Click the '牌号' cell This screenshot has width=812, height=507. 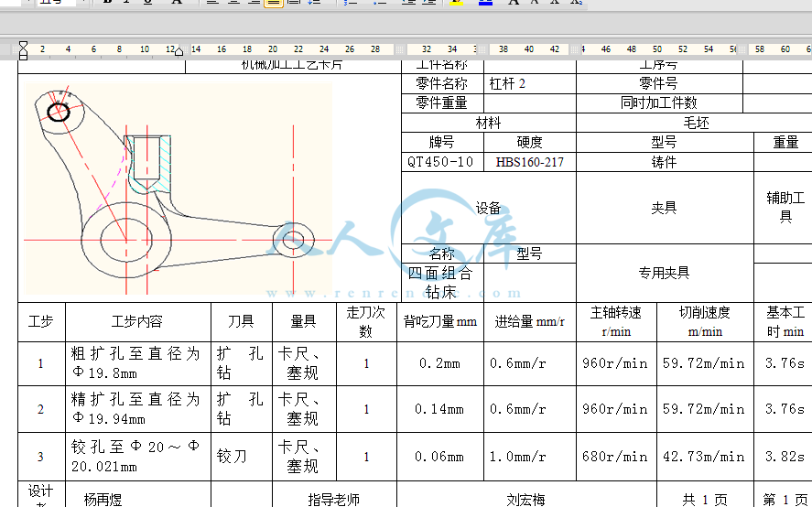click(x=442, y=143)
